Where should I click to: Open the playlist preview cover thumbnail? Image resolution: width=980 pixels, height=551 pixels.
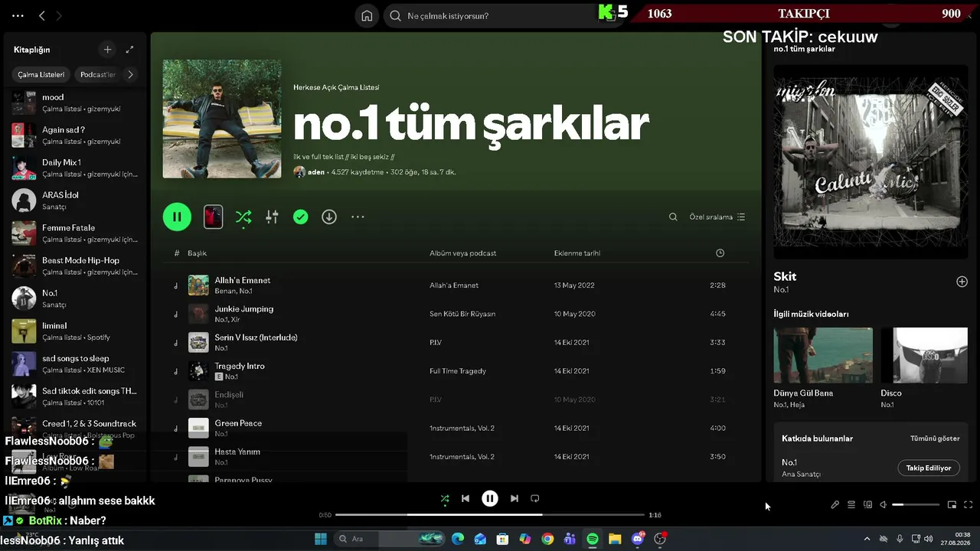click(x=213, y=217)
